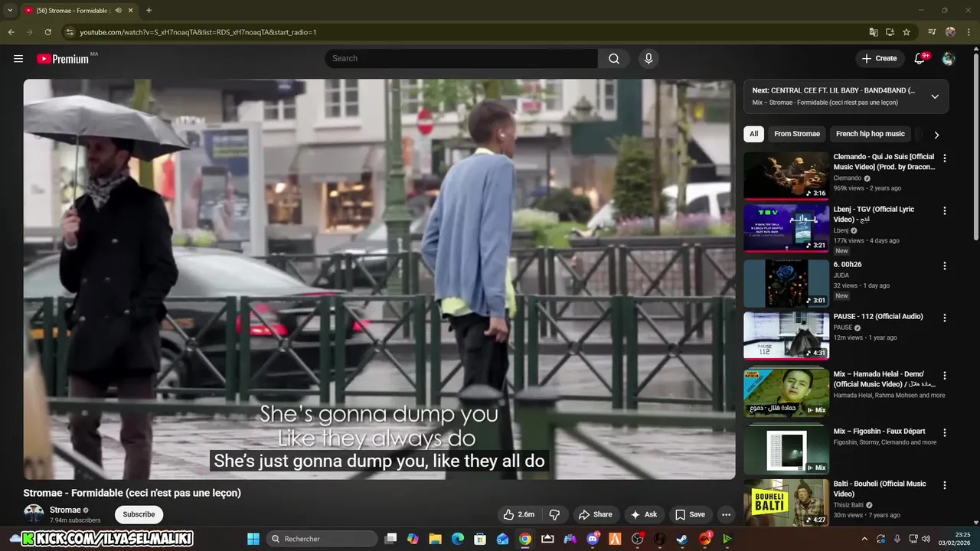980x551 pixels.
Task: Open the Chrome media controls icon
Action: click(932, 32)
